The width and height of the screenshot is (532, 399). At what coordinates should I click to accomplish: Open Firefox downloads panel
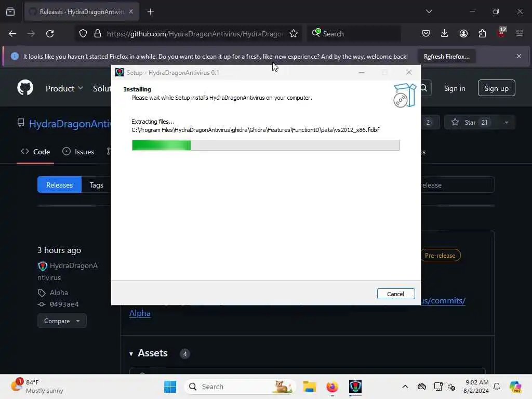[445, 33]
